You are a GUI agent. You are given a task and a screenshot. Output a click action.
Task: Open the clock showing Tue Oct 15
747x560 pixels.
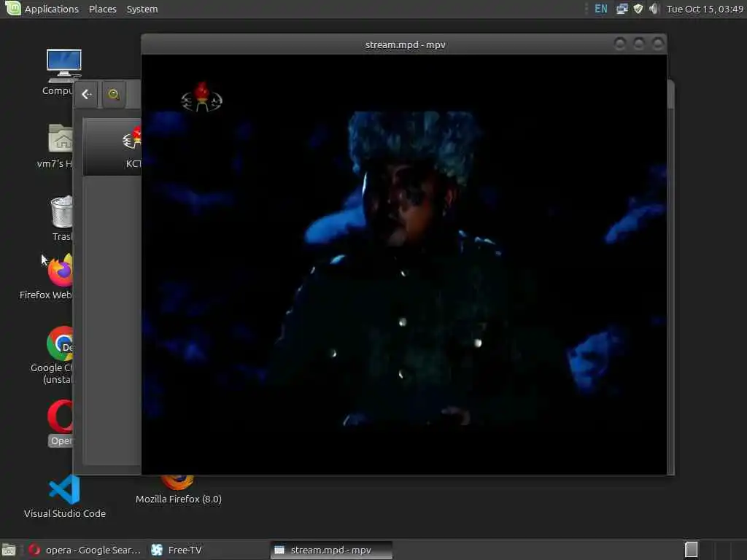705,9
